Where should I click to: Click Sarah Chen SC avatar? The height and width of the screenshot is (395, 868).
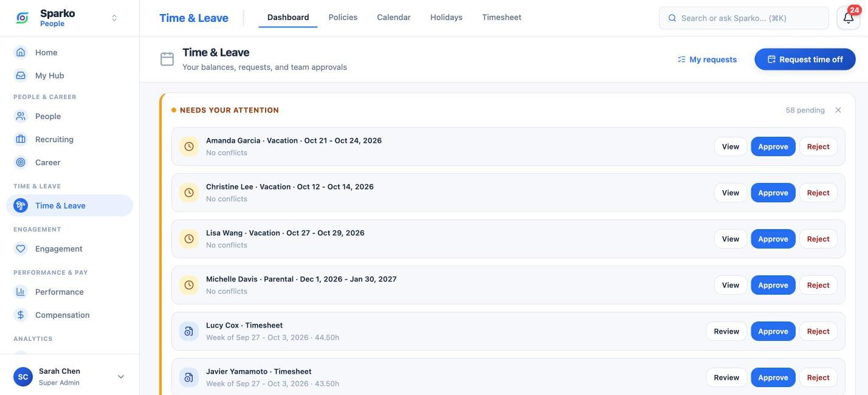(x=23, y=377)
